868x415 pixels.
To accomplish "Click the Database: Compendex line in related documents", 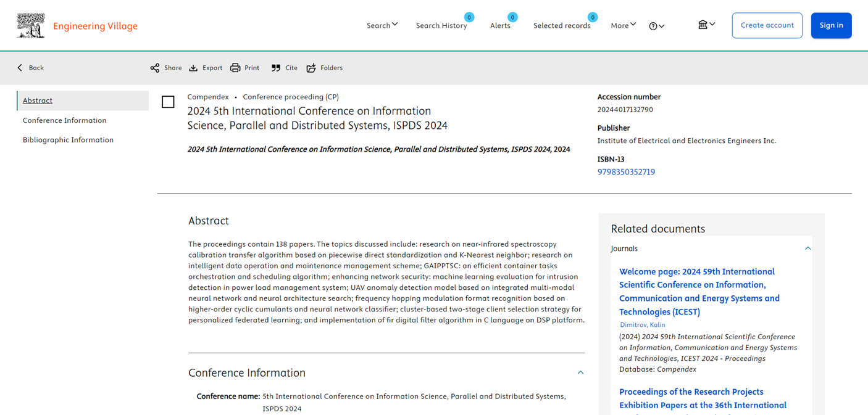I will click(x=657, y=369).
